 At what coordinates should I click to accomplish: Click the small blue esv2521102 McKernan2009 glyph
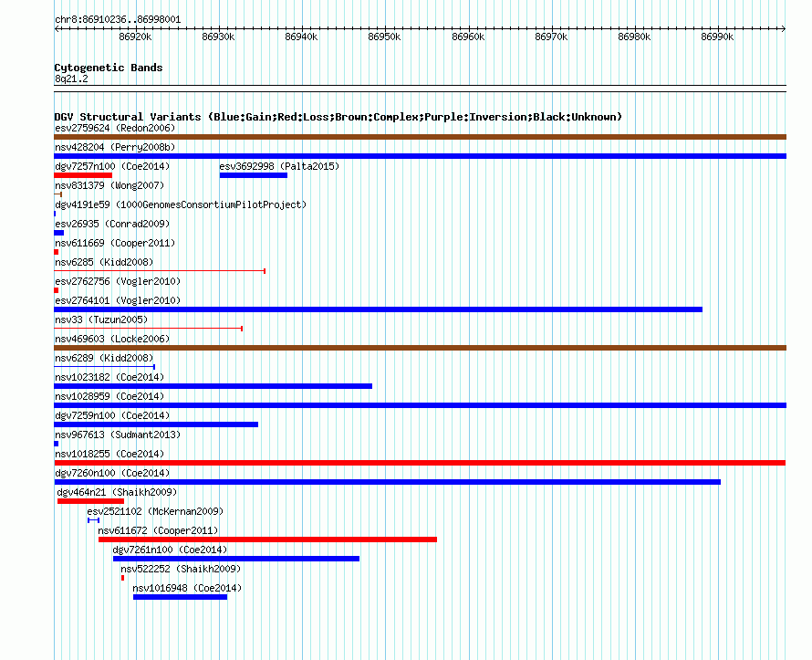click(x=93, y=520)
